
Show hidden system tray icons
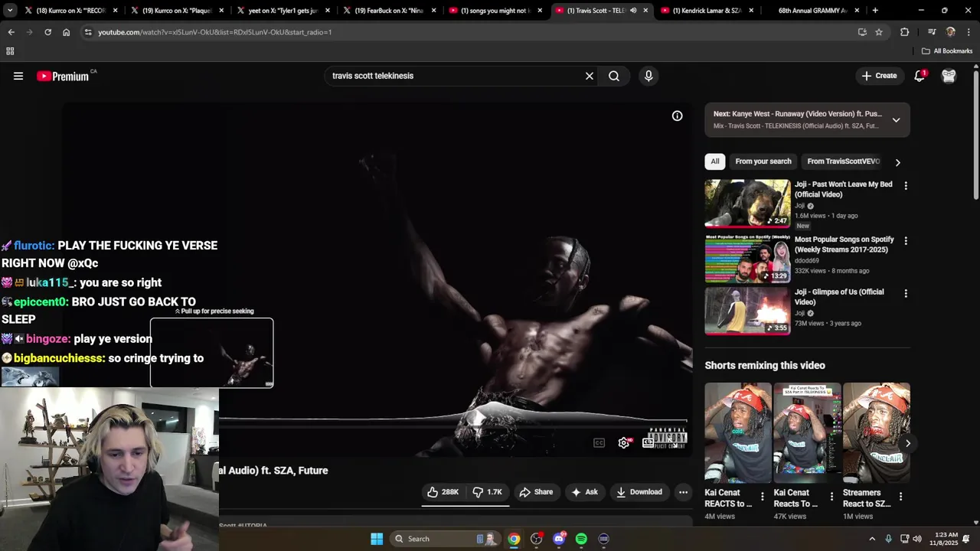(871, 539)
